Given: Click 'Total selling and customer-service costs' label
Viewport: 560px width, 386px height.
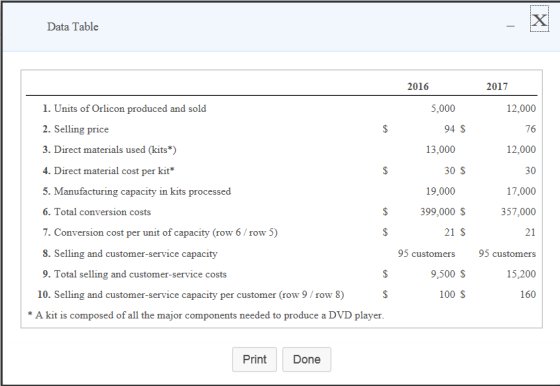Looking at the screenshot, I should coord(140,274).
